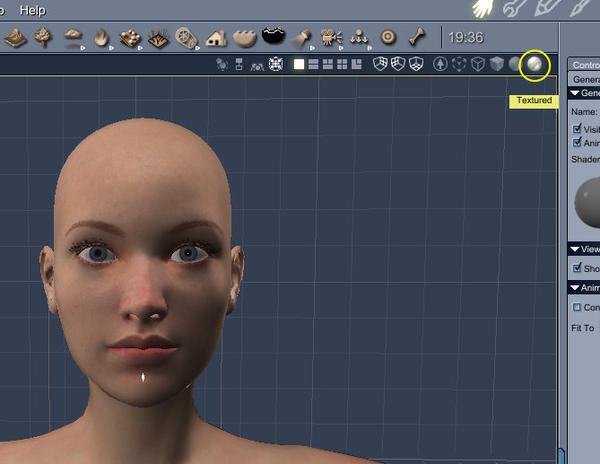Insert a target helper object

pyautogui.click(x=388, y=37)
